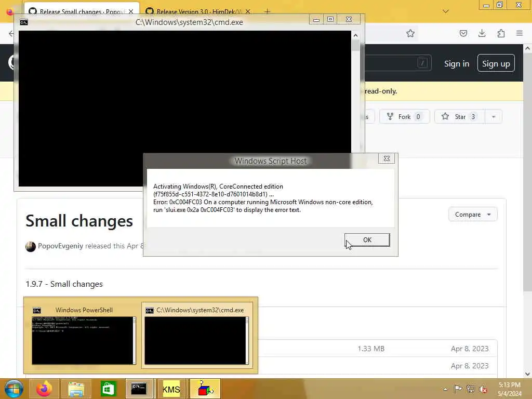Click PopovEvgeniy avatar image
Viewport: 532px width, 399px height.
tap(31, 246)
